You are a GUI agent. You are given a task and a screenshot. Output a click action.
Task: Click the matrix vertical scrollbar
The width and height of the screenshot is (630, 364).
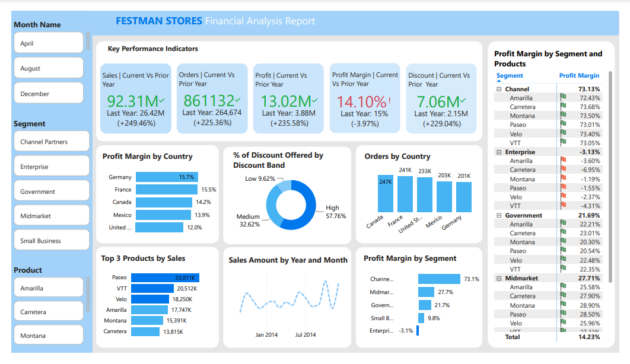pos(610,177)
